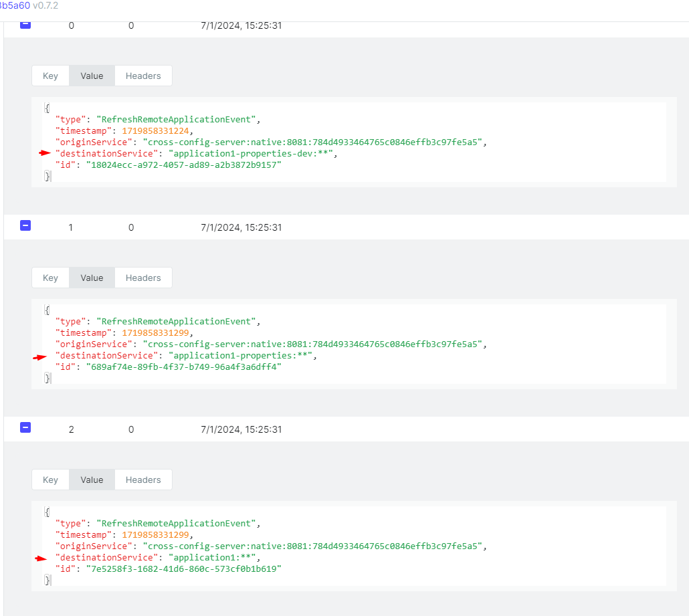Click the v0.7.2 version label

[x=45, y=6]
